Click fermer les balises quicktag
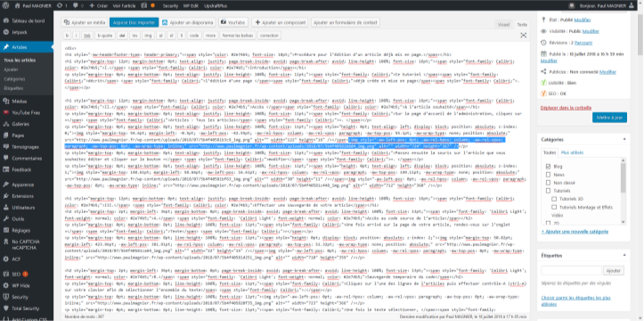The image size is (644, 321). 238,36
